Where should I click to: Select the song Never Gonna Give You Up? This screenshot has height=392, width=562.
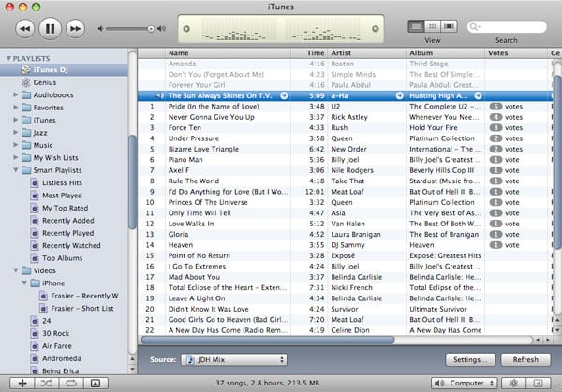click(x=212, y=117)
